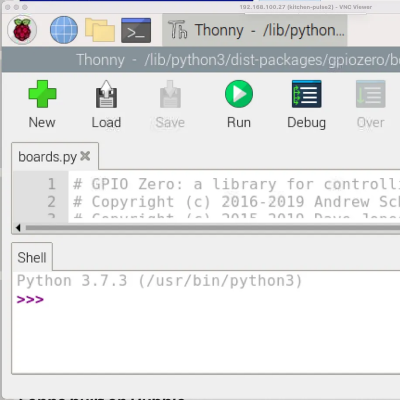This screenshot has width=400, height=400.
Task: Run the current script
Action: [239, 104]
